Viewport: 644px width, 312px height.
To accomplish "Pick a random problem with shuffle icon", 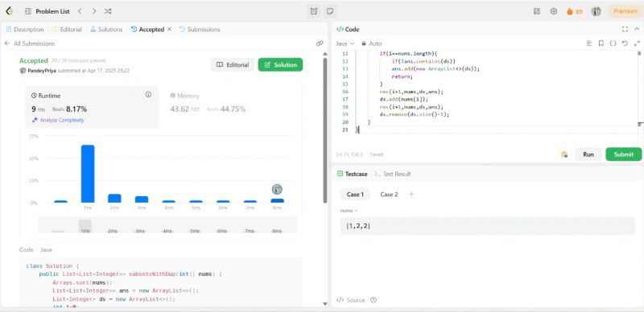I will (x=108, y=11).
